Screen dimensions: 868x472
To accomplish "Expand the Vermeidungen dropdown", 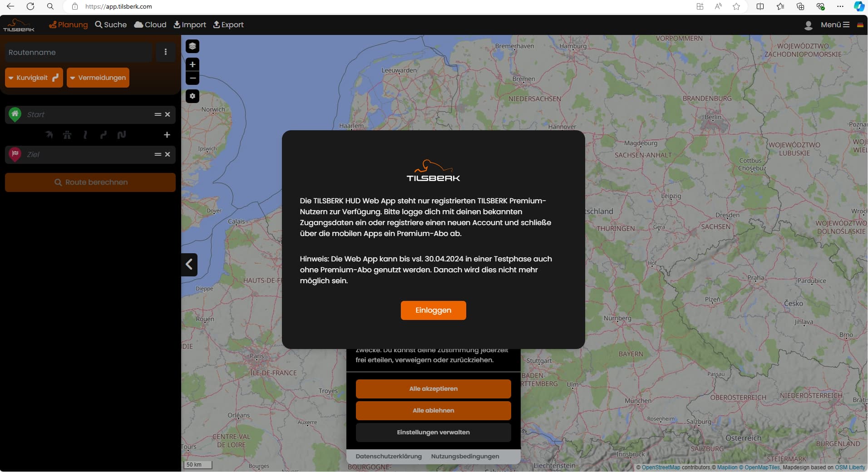I will point(98,78).
